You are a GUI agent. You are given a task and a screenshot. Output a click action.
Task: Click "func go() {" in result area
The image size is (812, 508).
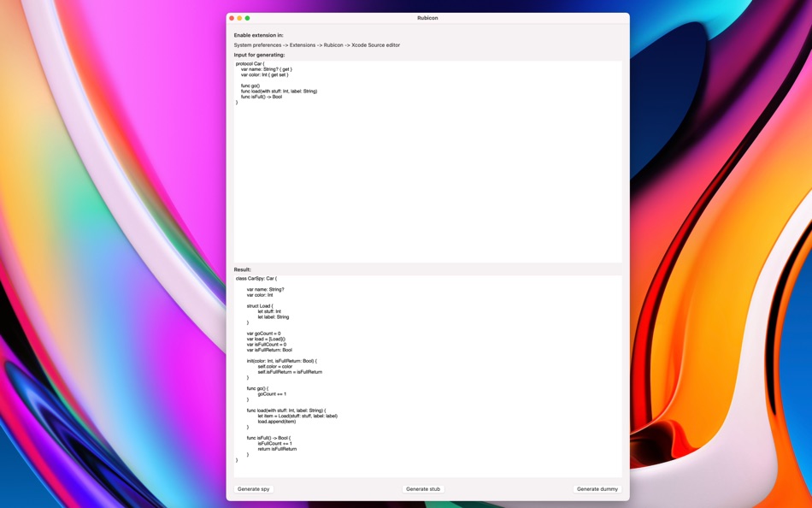[x=258, y=388]
